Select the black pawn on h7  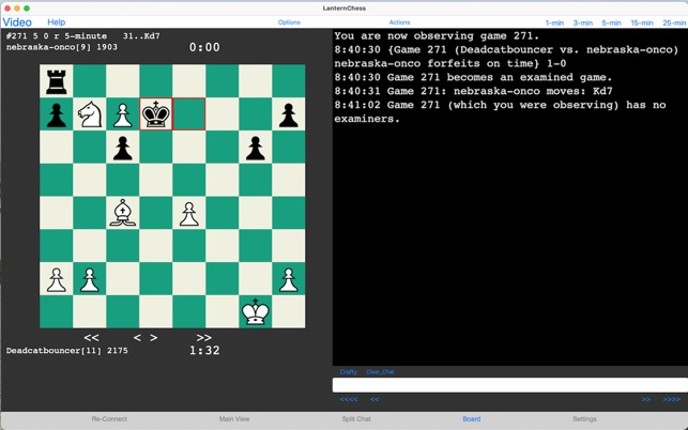(288, 115)
